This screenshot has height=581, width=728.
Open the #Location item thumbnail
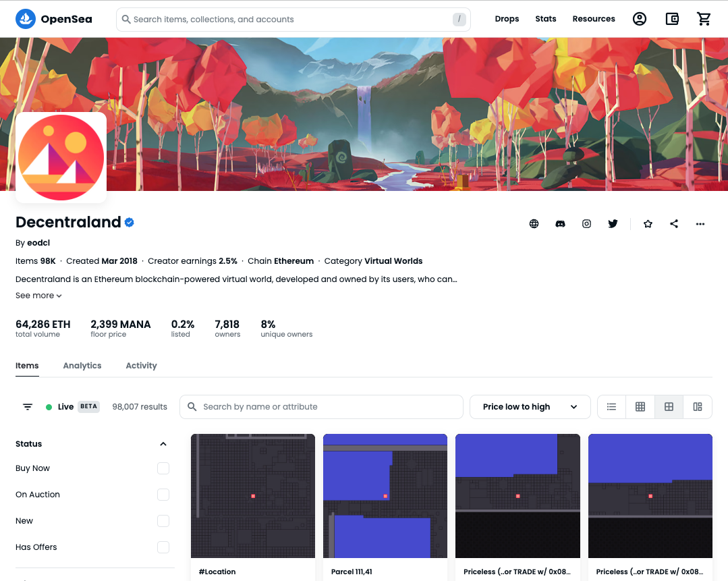tap(253, 496)
